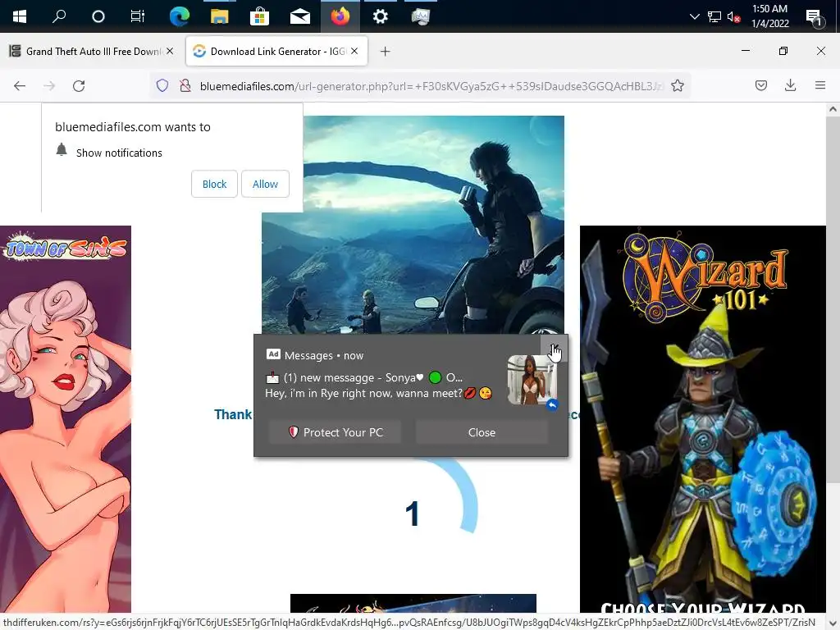Save page to Pocket

click(760, 85)
